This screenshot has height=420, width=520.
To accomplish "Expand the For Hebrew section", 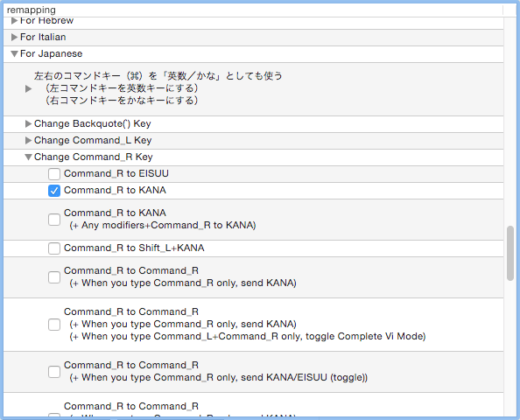I will point(14,21).
